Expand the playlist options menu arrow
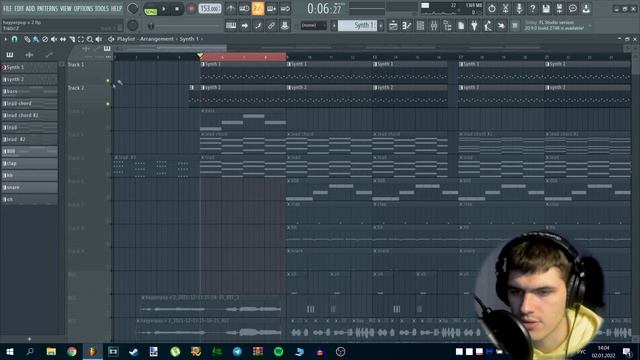This screenshot has height=360, width=640. [5, 39]
